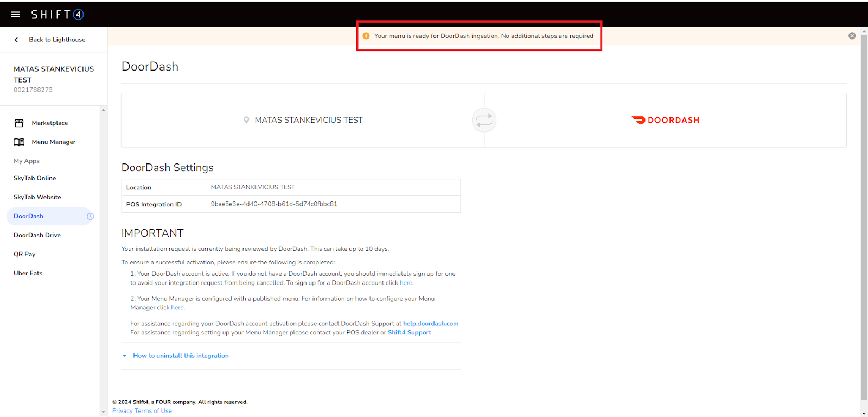Click merchant ID 0021788273
The image size is (868, 417).
click(33, 90)
